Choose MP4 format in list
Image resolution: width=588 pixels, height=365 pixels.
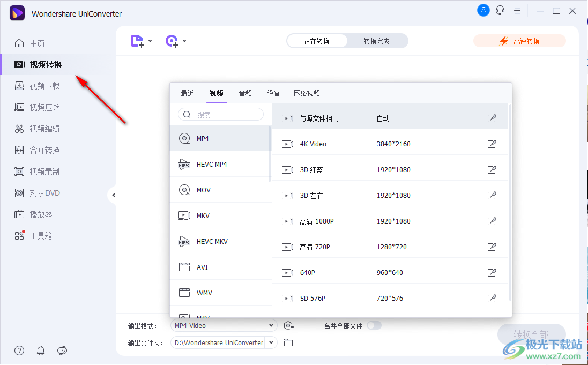click(220, 138)
